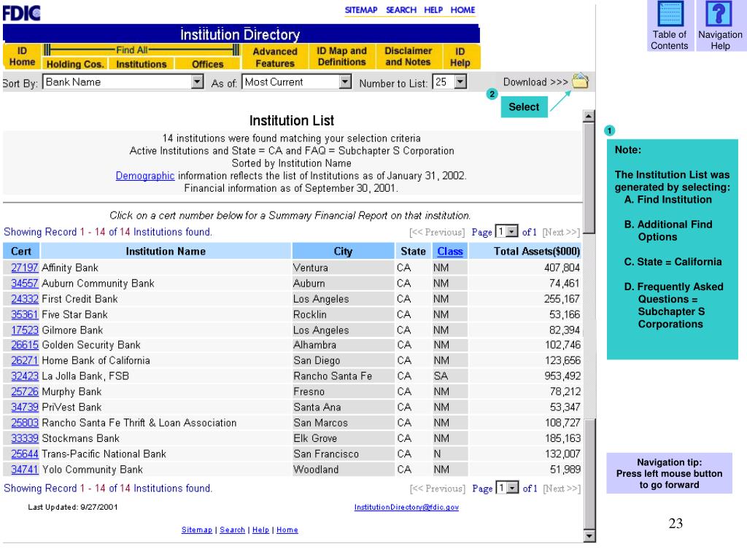Go to ID Home tab
The width and height of the screenshot is (747, 560).
pos(22,56)
